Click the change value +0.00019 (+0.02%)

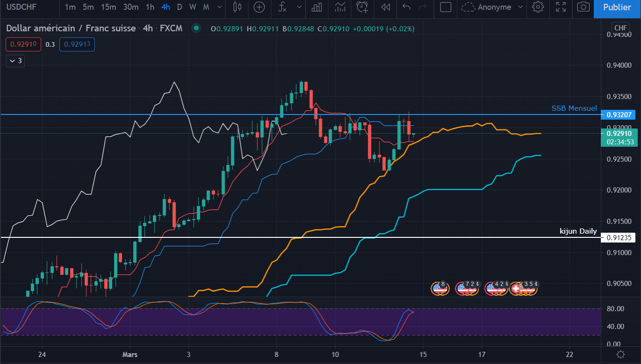coord(383,29)
